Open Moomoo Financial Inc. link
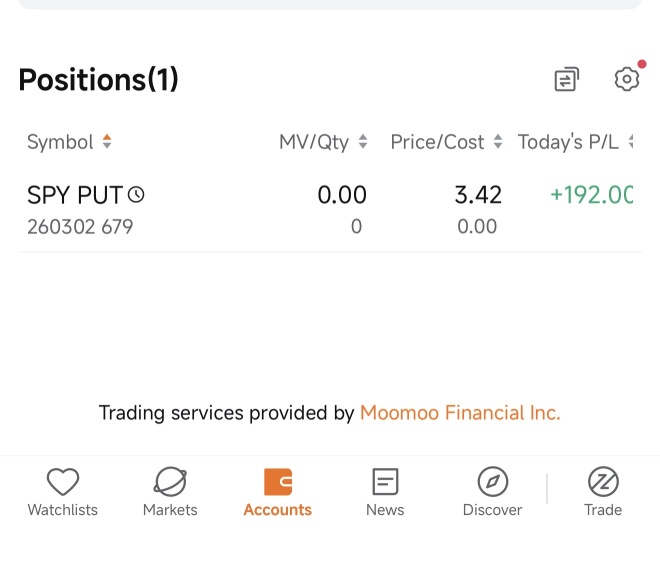The image size is (660, 580). [460, 412]
